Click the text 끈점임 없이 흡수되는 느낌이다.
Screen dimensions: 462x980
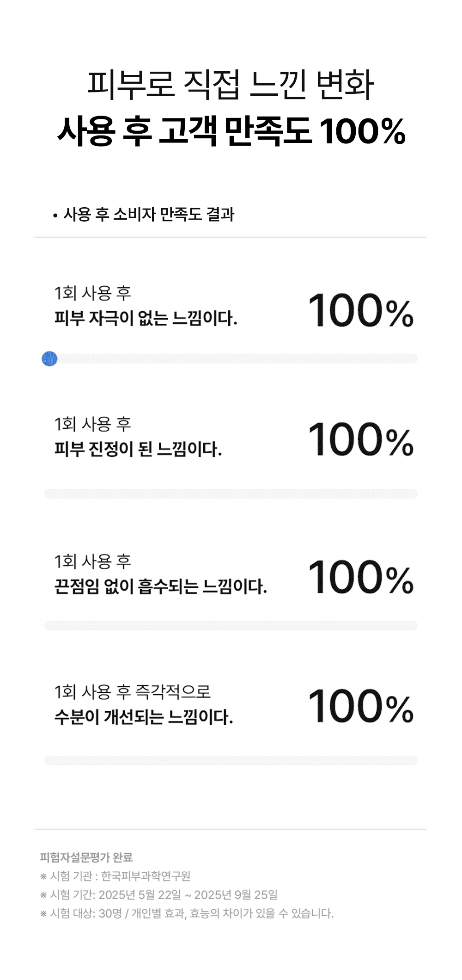(160, 586)
